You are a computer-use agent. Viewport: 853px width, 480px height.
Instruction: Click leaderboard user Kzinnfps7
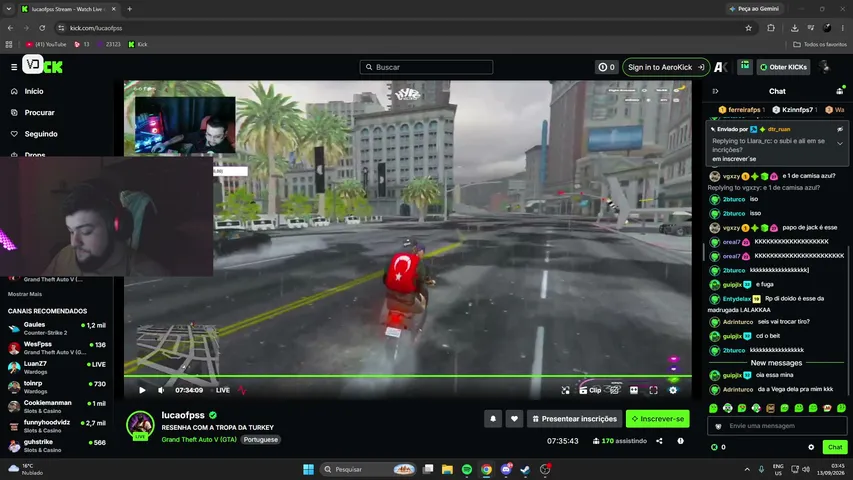pos(797,110)
